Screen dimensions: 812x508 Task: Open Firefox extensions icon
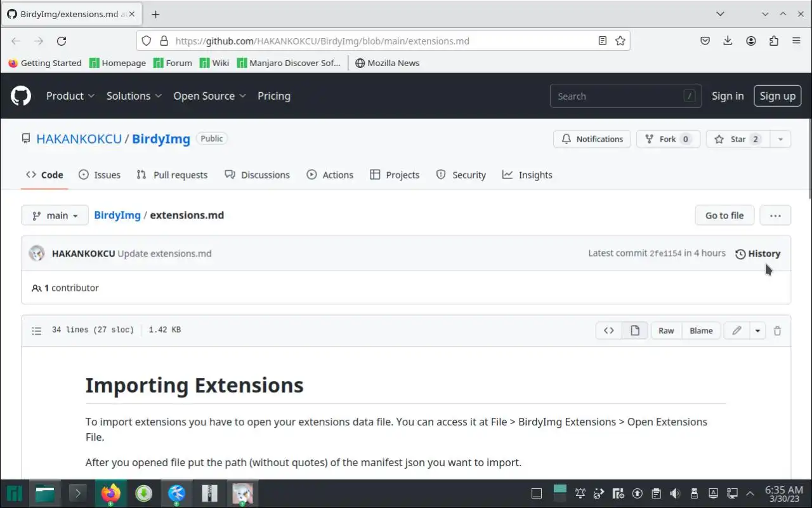(x=774, y=41)
